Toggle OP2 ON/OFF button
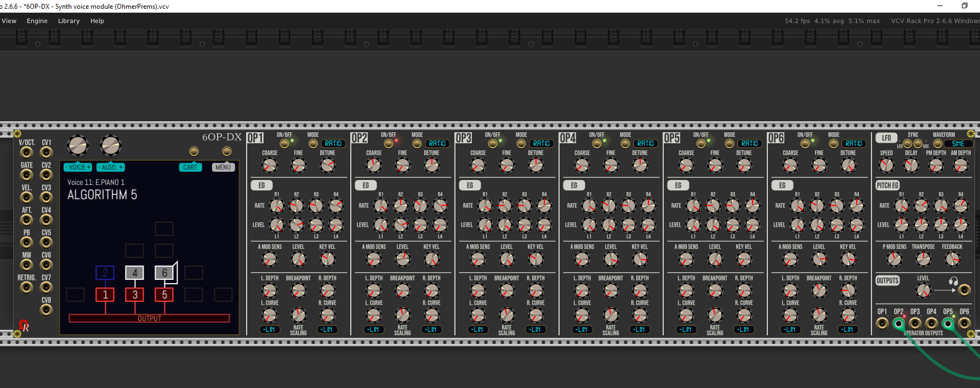The height and width of the screenshot is (388, 980). tap(388, 144)
